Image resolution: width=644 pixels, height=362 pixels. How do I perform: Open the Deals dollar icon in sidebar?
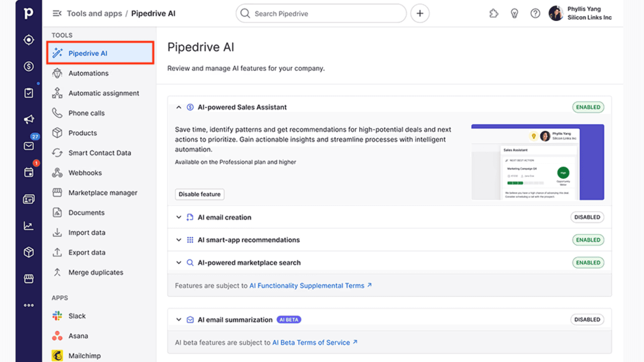(x=29, y=66)
